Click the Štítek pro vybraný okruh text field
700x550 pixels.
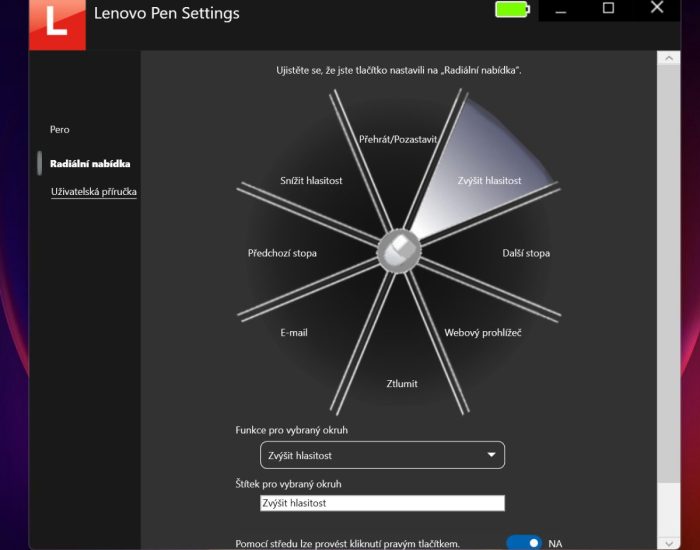coord(381,503)
